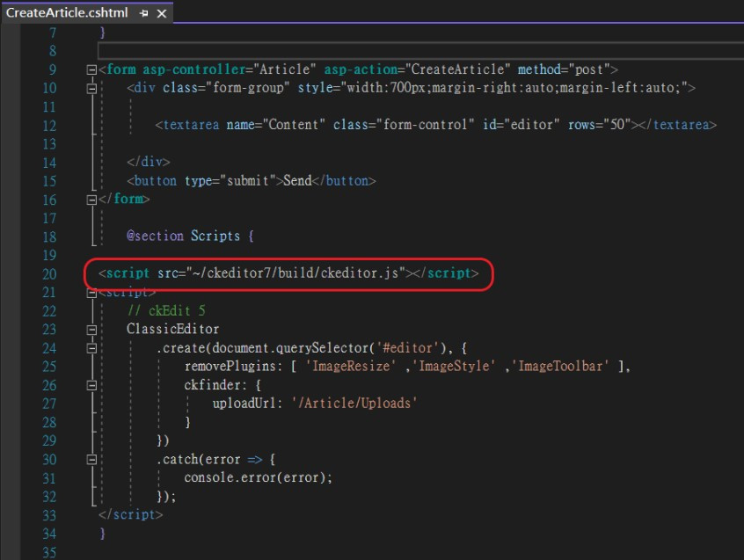The image size is (744, 560).
Task: Collapse the div block on line 10
Action: (92, 89)
